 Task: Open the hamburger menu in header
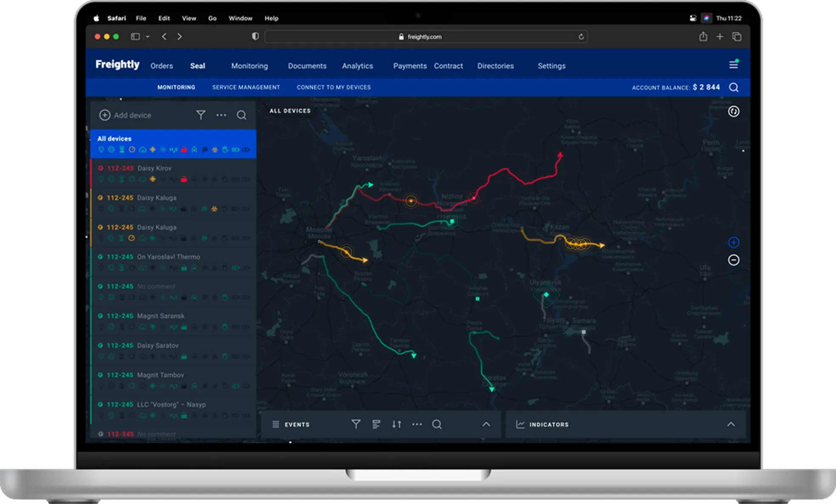point(734,65)
